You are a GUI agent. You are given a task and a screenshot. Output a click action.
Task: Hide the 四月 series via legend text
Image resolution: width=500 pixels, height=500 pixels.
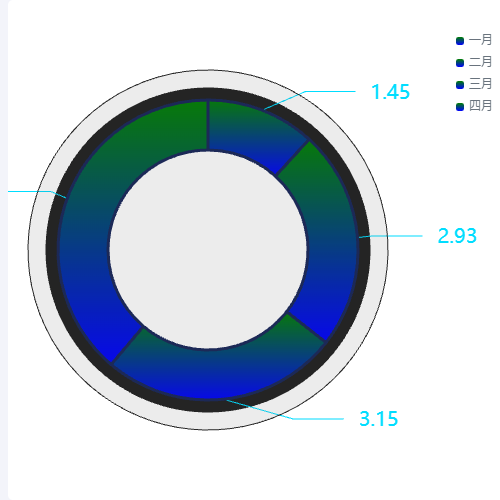click(x=480, y=106)
